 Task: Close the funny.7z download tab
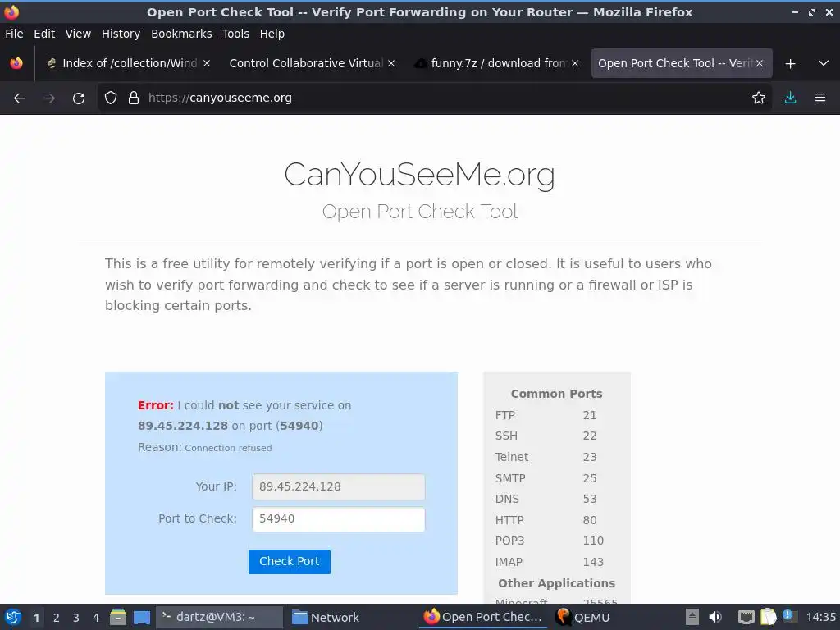pyautogui.click(x=575, y=64)
